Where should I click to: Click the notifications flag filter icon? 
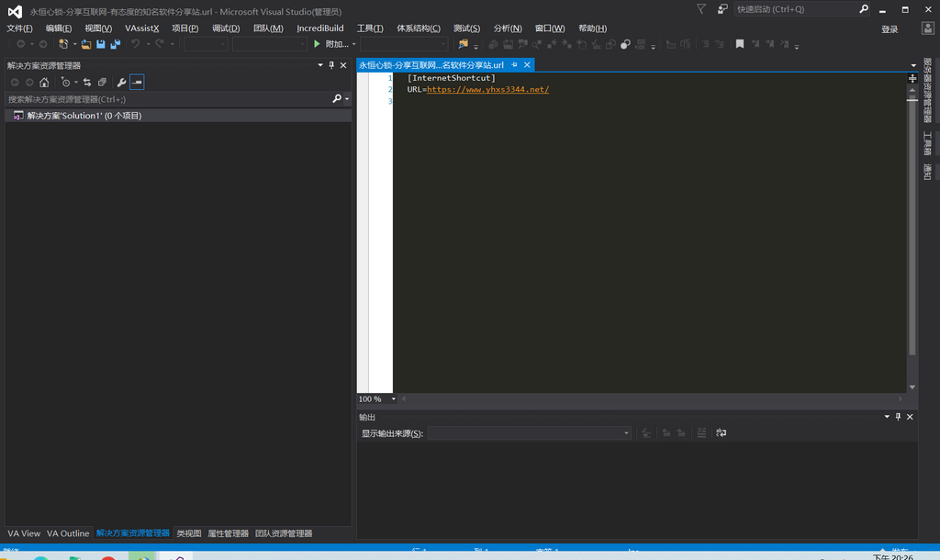[x=700, y=9]
